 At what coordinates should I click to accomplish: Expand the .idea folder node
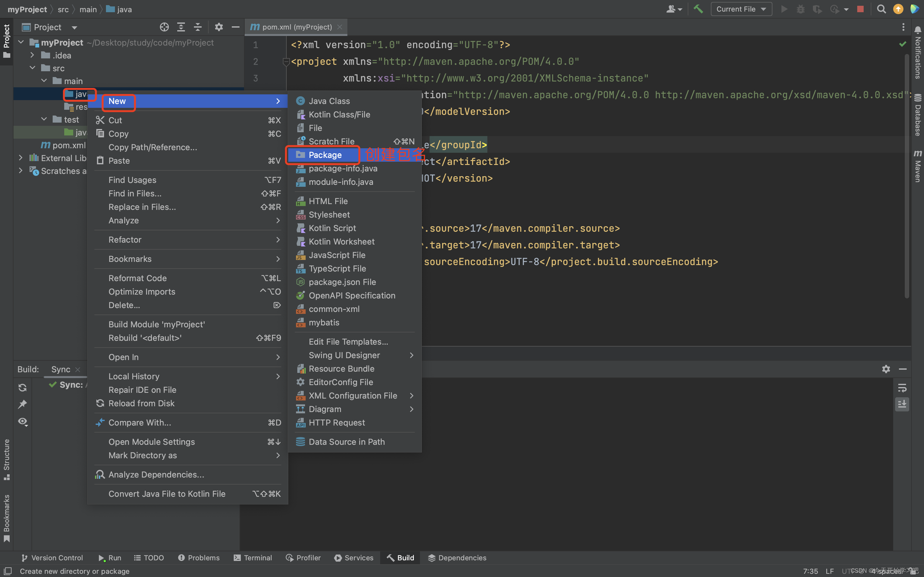32,55
